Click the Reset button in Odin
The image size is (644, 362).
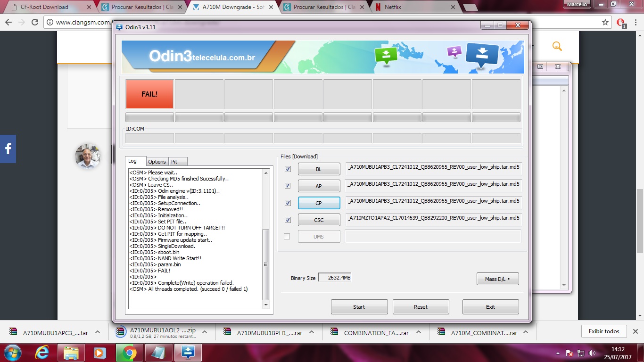(x=421, y=306)
